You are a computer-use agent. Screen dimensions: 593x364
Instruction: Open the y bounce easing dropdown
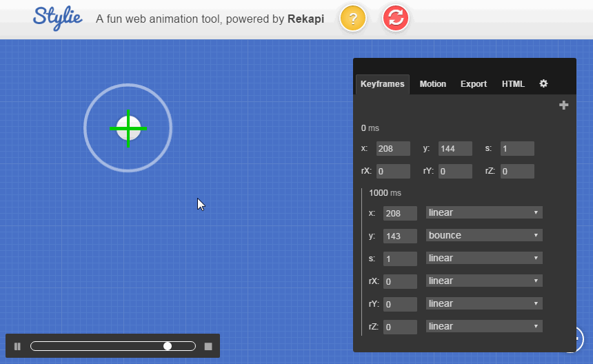click(x=483, y=235)
